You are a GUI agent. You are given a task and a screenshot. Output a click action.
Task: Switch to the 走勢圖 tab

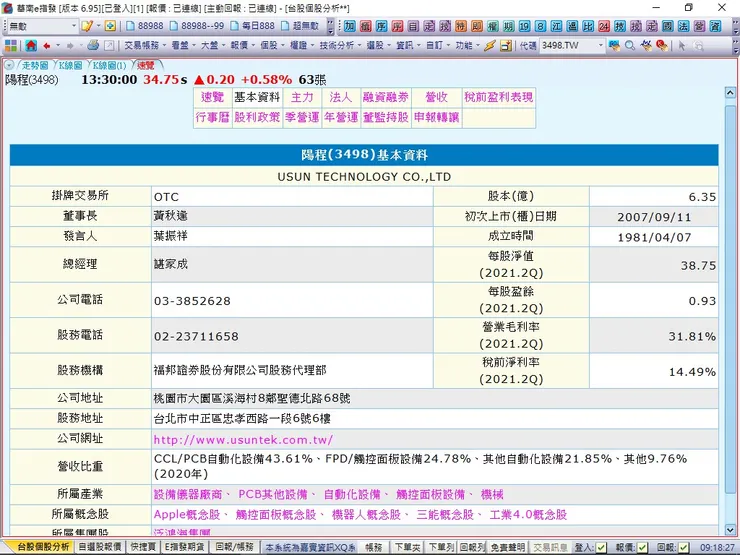35,66
